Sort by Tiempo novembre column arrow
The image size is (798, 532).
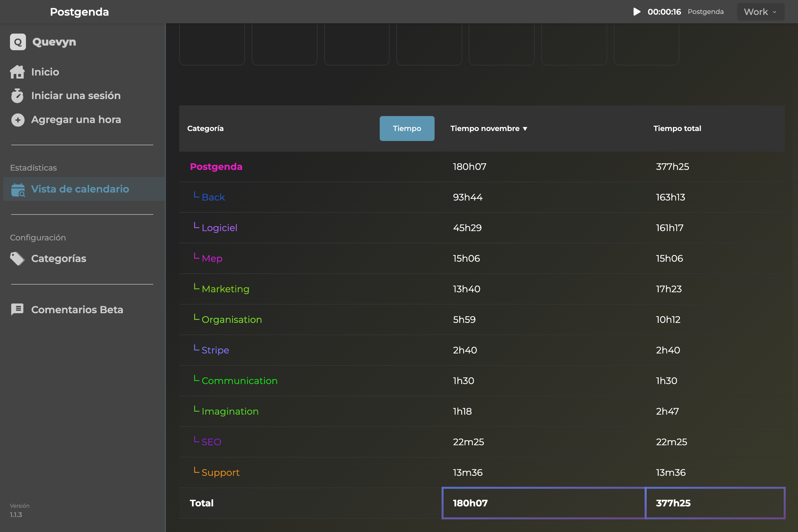(x=525, y=129)
